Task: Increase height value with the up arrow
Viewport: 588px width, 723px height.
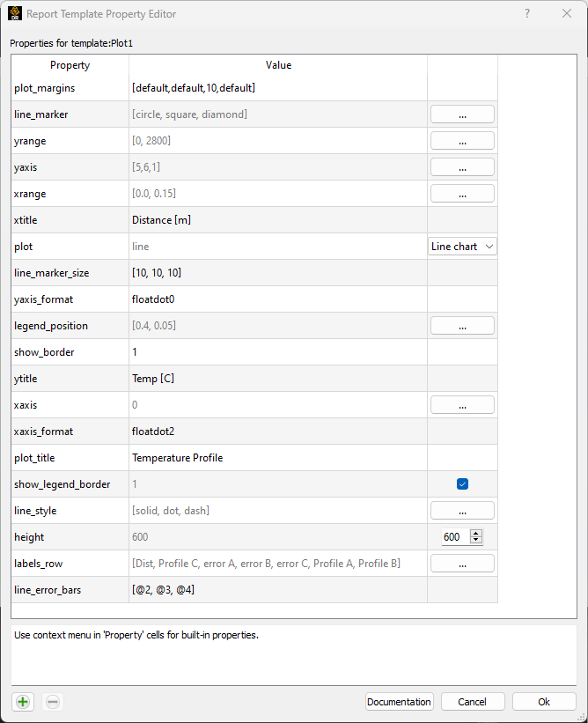Action: pyautogui.click(x=476, y=533)
